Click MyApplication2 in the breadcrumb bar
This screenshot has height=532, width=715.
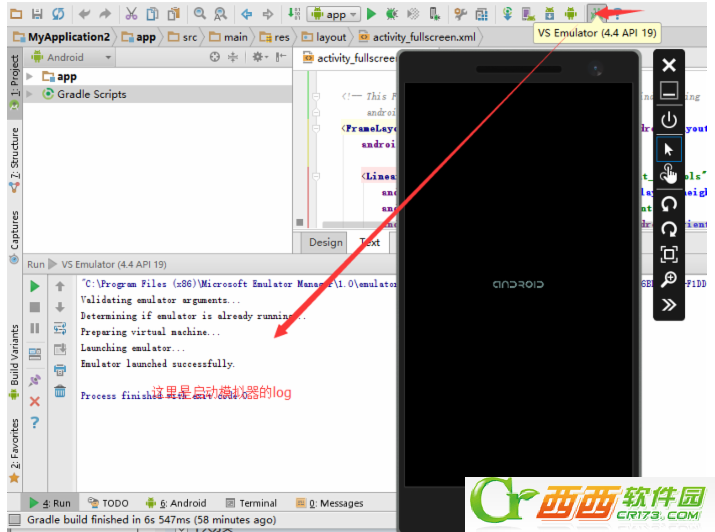tap(60, 37)
